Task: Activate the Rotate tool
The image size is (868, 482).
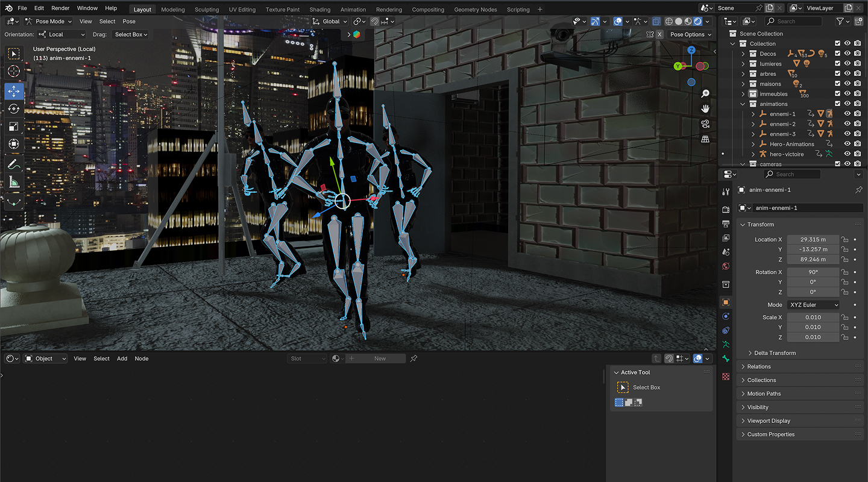Action: (14, 108)
